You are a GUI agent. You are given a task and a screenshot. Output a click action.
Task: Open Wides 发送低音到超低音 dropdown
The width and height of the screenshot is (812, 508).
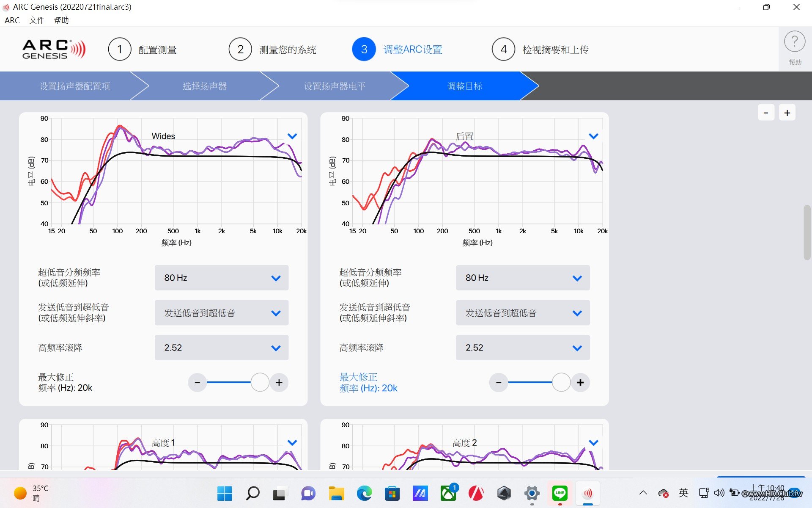(222, 313)
